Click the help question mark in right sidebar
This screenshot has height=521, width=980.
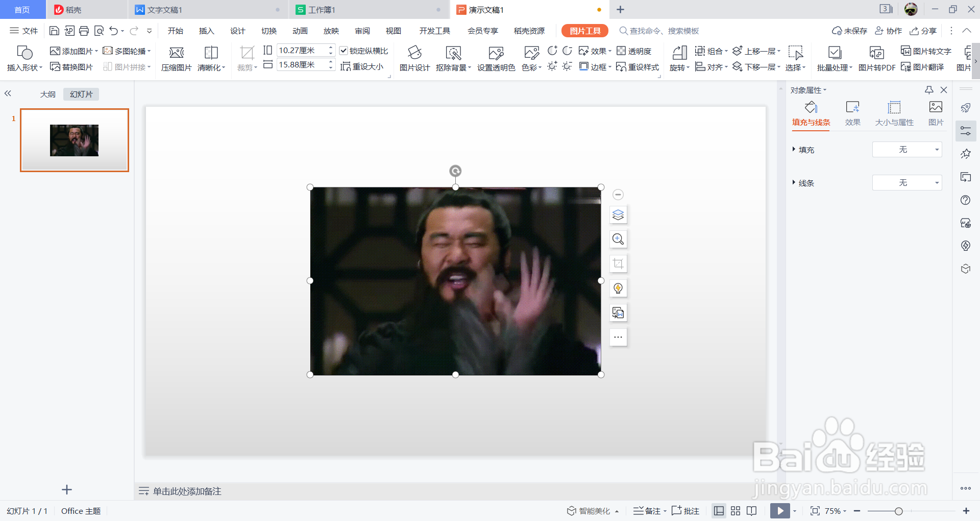point(966,200)
